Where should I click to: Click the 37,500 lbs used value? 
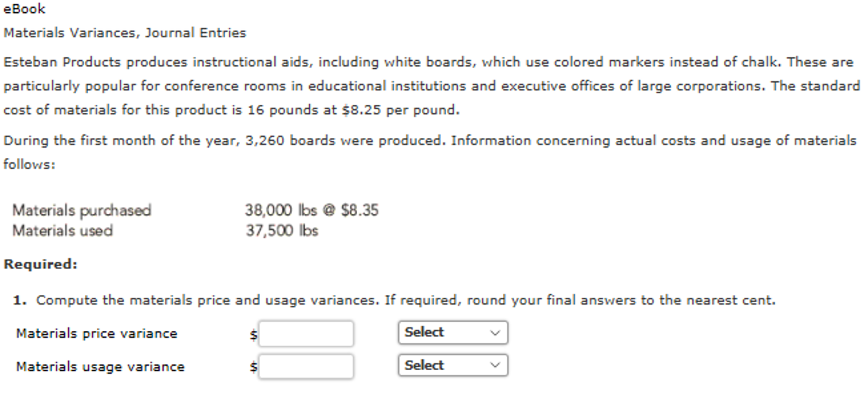282,230
